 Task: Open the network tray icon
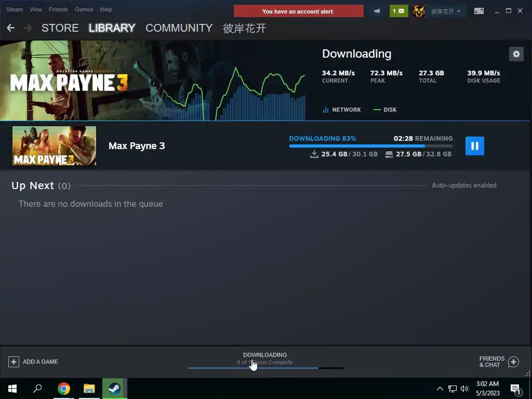click(453, 389)
